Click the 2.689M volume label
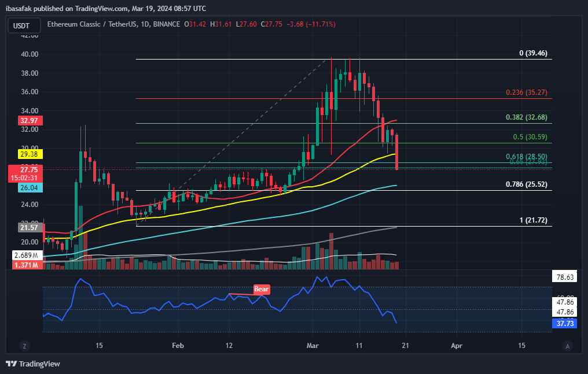 27,255
